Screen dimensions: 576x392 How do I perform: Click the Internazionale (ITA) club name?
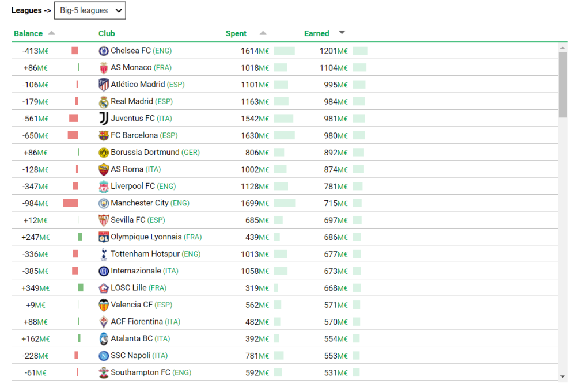(x=145, y=271)
